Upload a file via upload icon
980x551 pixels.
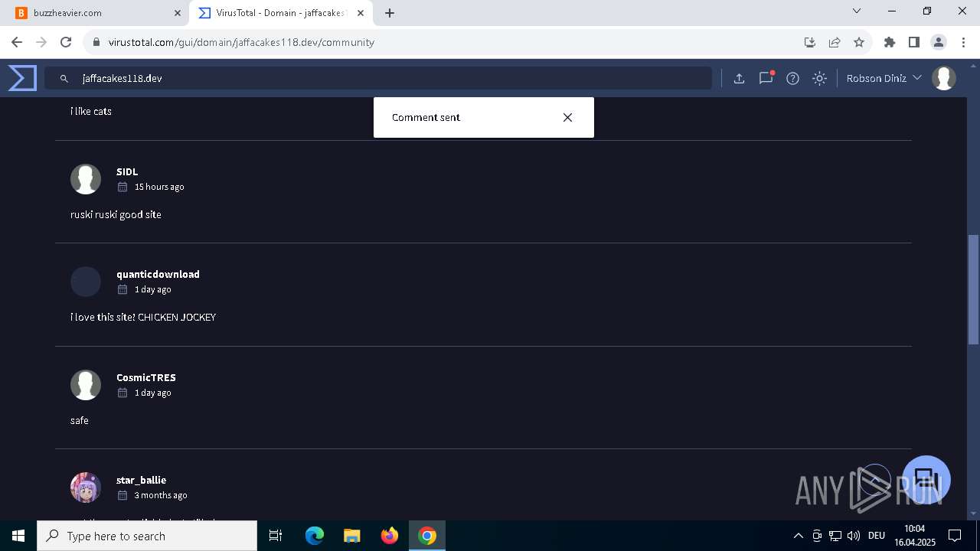[739, 78]
